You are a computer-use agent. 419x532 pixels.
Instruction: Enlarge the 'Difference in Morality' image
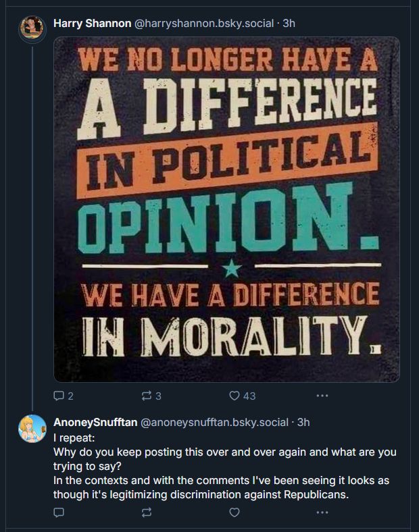coord(226,209)
